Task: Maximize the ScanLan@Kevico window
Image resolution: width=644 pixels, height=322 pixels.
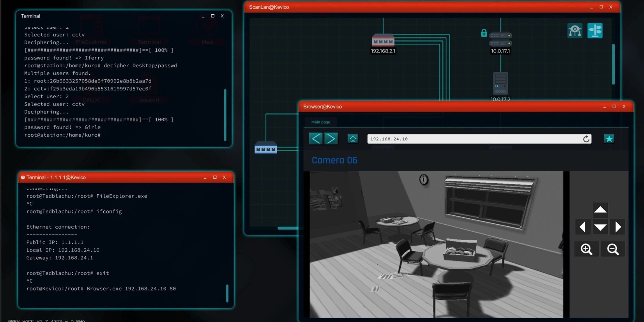Action: (601, 7)
